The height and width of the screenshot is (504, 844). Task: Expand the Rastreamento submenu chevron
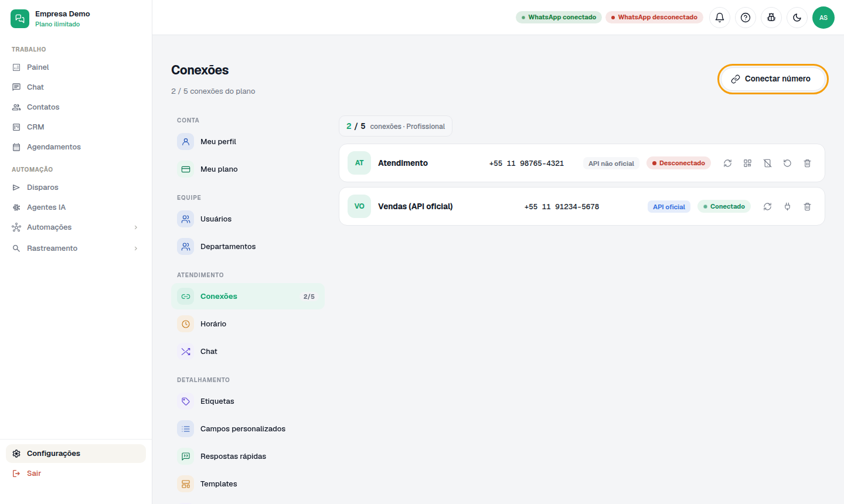pos(136,248)
